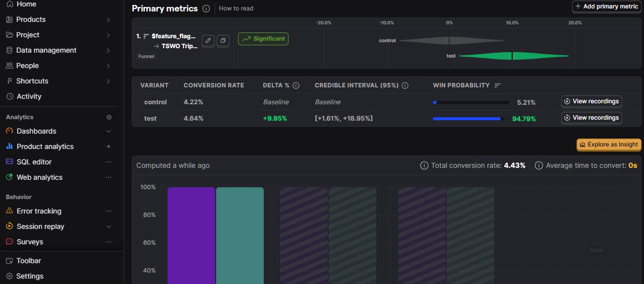Sort by the Win Probability sort icon
Screen dimensions: 644x284
(x=498, y=85)
